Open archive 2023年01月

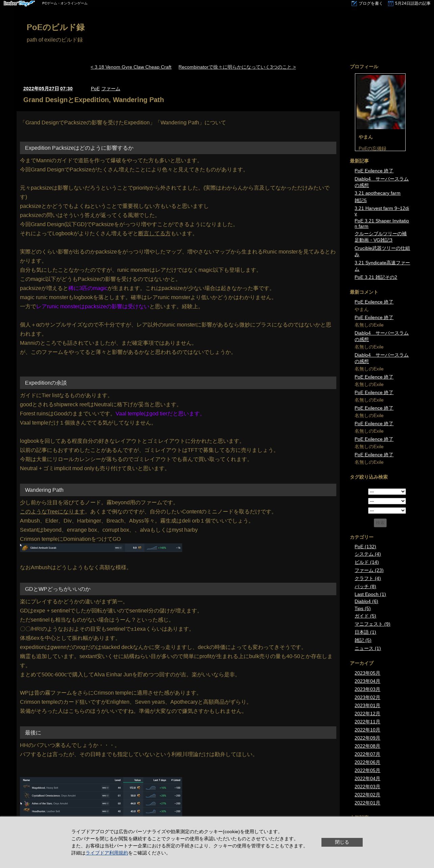[367, 705]
